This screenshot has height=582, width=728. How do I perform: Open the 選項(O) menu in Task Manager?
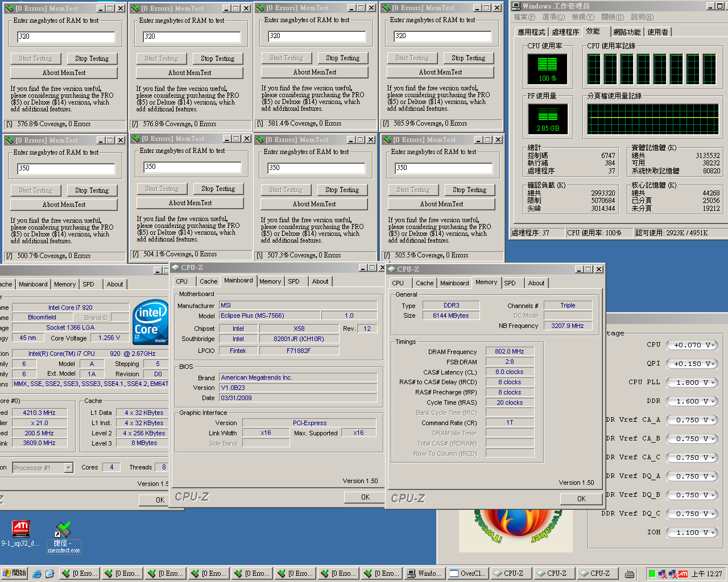click(553, 17)
